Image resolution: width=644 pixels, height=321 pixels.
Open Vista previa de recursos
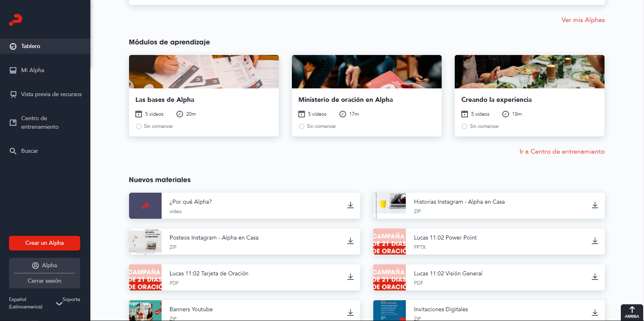[45, 95]
